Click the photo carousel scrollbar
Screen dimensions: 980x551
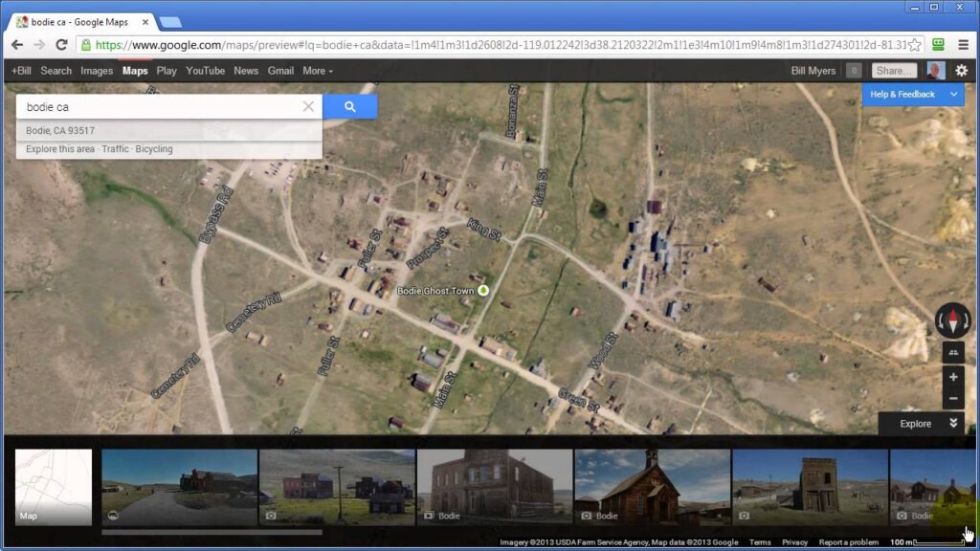click(212, 532)
